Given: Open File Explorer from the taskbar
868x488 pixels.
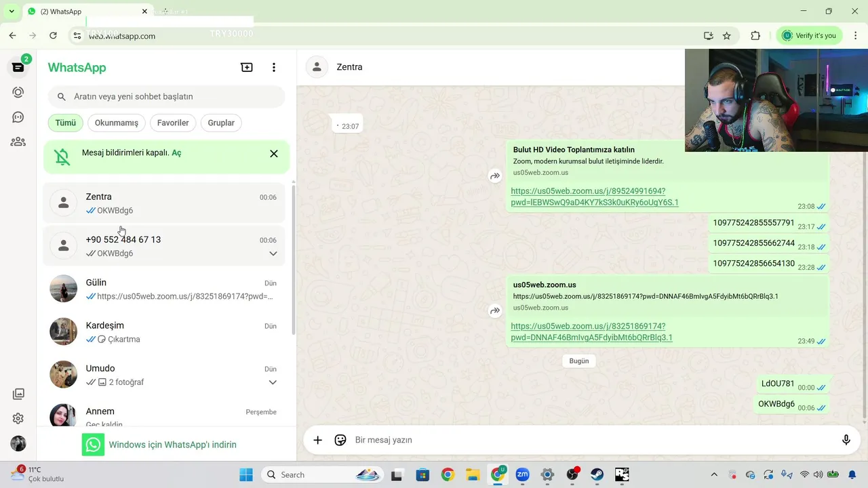Looking at the screenshot, I should click(x=472, y=474).
